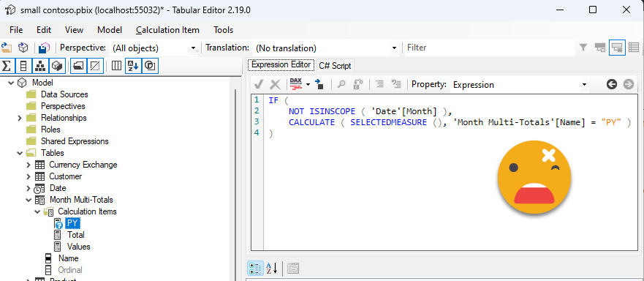Click in the Filter input field

[x=490, y=48]
